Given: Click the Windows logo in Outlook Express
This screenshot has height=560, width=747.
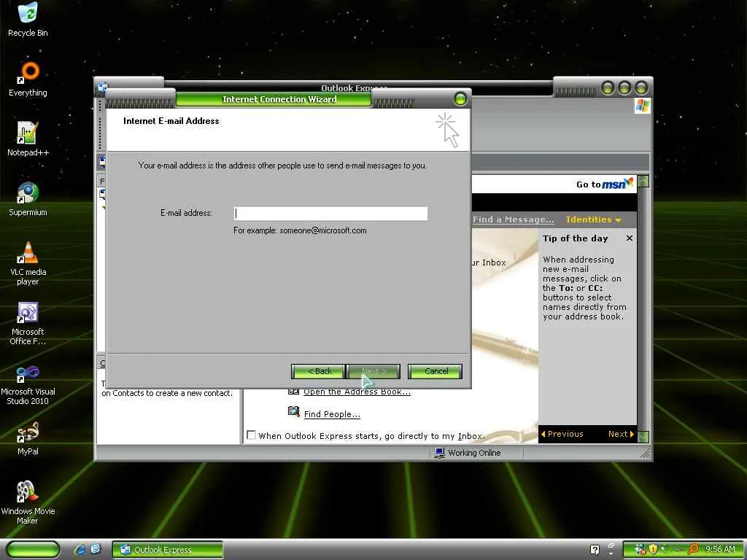Looking at the screenshot, I should [642, 106].
